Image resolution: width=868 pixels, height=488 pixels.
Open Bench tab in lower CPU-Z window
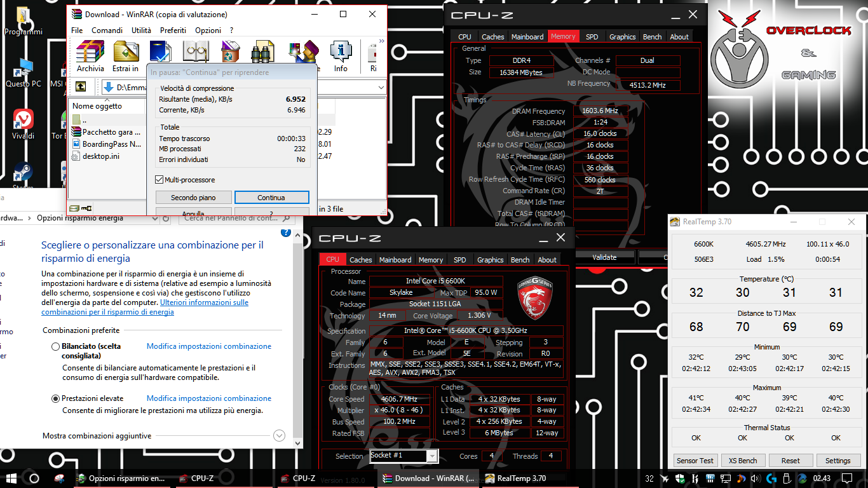520,260
